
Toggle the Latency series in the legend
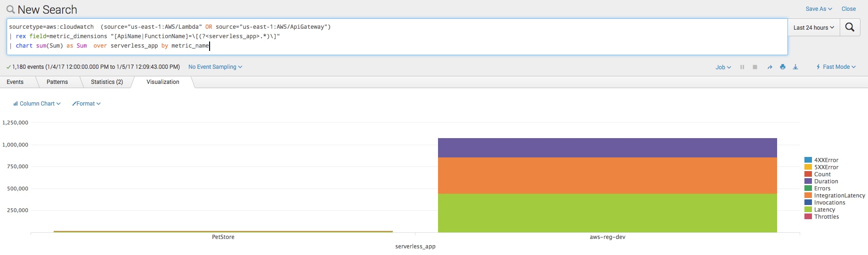[824, 210]
